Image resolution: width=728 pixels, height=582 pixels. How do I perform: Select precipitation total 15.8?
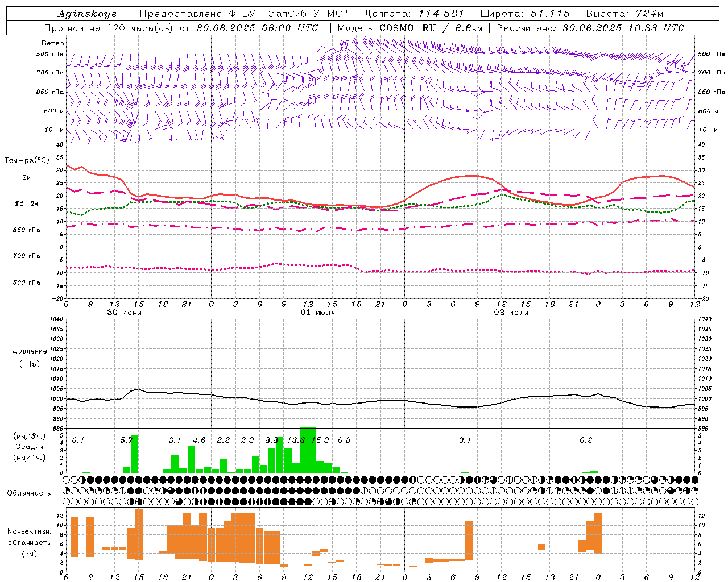coord(320,440)
